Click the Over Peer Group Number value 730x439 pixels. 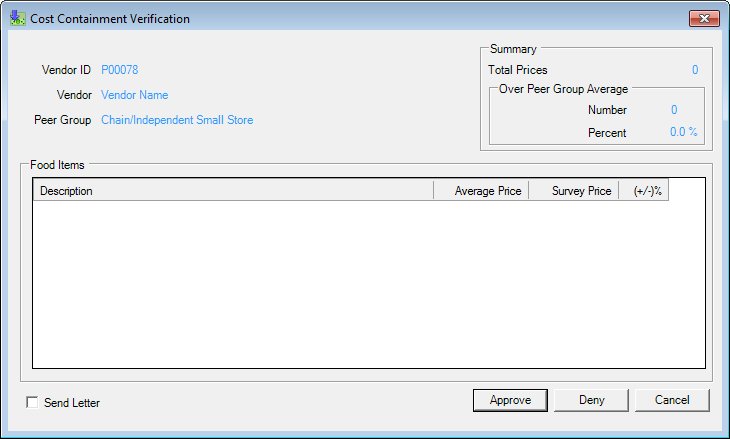tap(674, 110)
